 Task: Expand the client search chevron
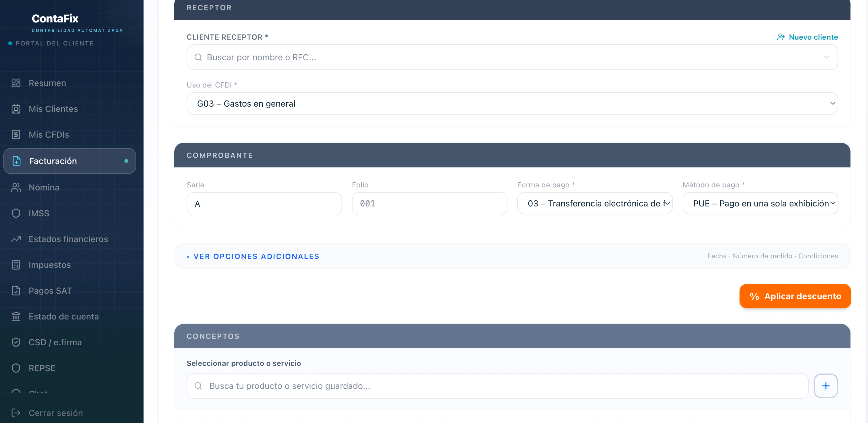click(x=826, y=57)
